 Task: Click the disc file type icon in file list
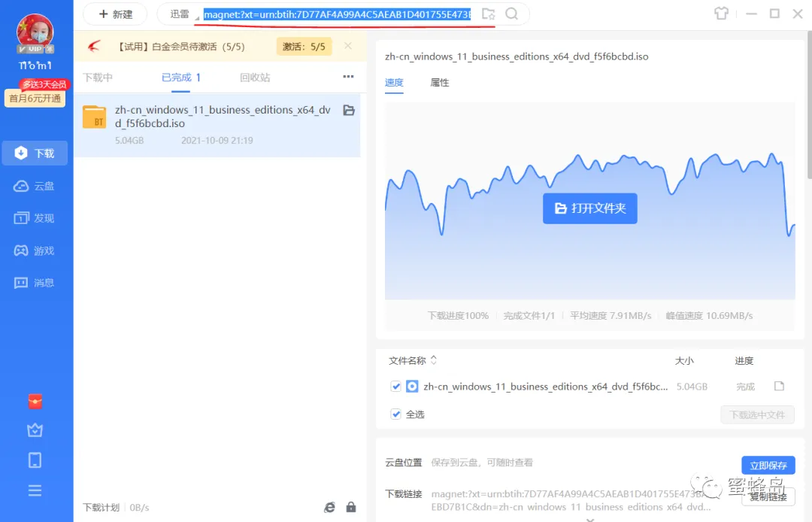tap(412, 387)
